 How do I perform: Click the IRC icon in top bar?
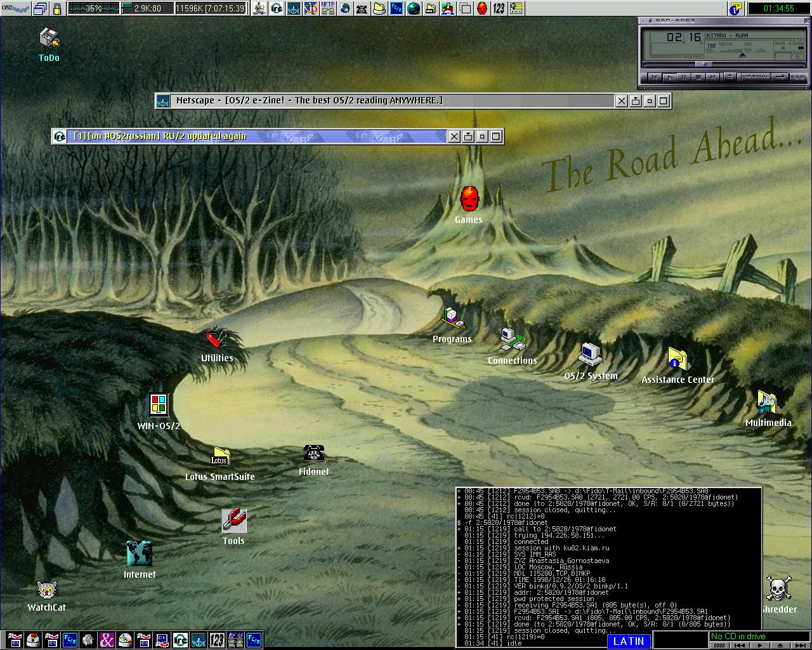click(276, 9)
